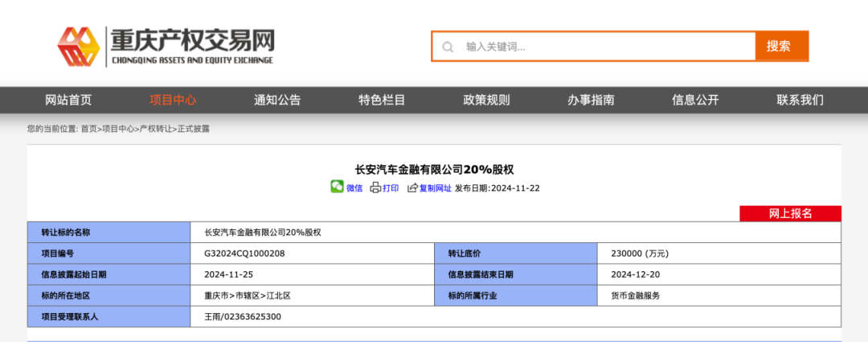Click the 首页 breadcrumb link
The width and height of the screenshot is (868, 342).
pos(88,129)
